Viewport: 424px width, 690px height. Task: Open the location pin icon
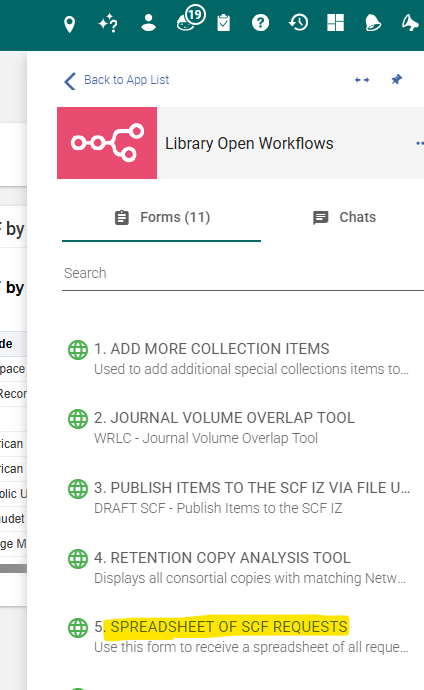point(69,24)
